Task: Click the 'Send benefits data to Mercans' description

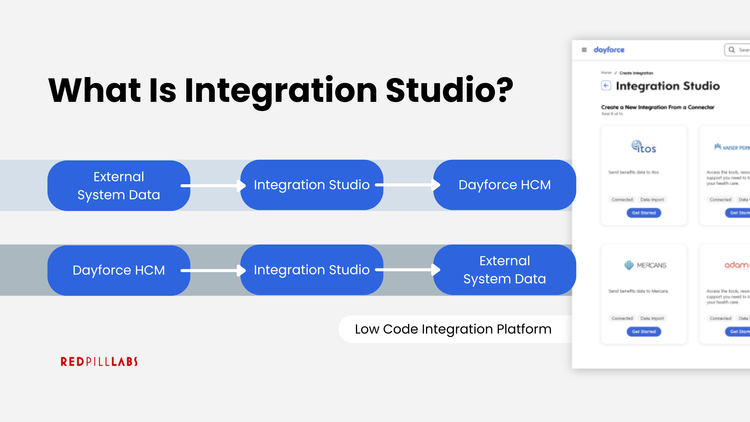Action: point(639,291)
